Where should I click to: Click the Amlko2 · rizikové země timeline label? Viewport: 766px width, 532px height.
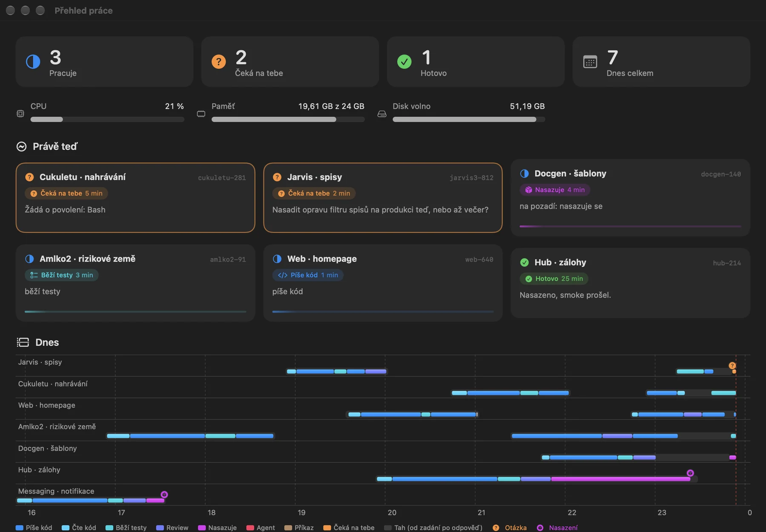[57, 427]
